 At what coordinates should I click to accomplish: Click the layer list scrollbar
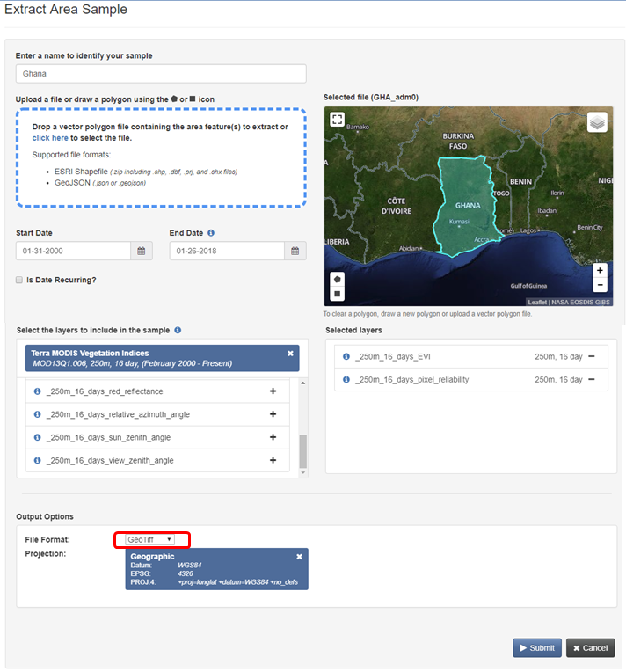point(303,450)
